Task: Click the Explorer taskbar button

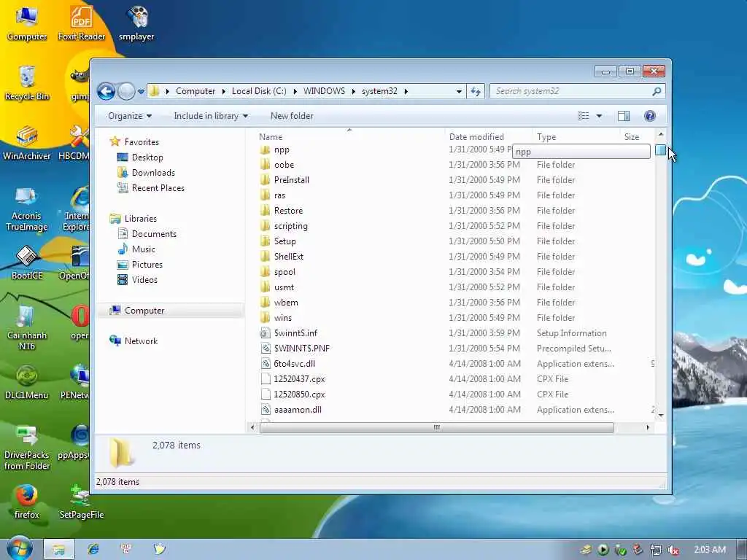Action: (x=59, y=550)
